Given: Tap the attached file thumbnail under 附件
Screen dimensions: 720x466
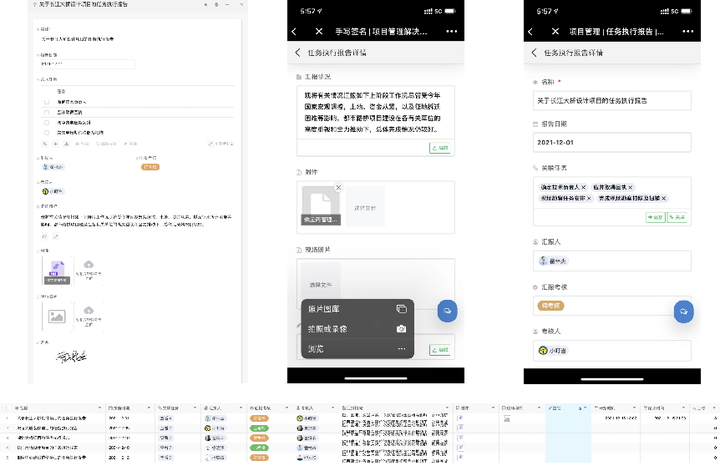Looking at the screenshot, I should coord(321,206).
